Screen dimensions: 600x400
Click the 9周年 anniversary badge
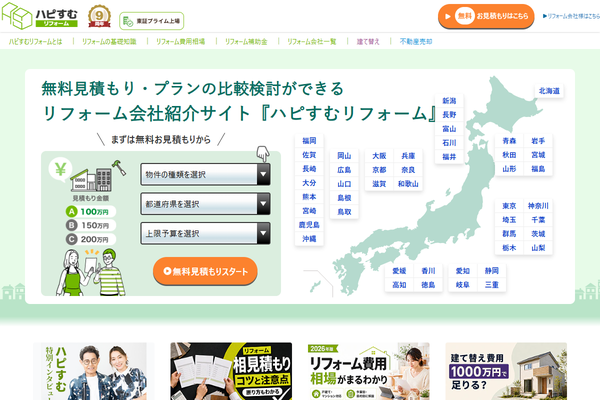click(x=99, y=16)
